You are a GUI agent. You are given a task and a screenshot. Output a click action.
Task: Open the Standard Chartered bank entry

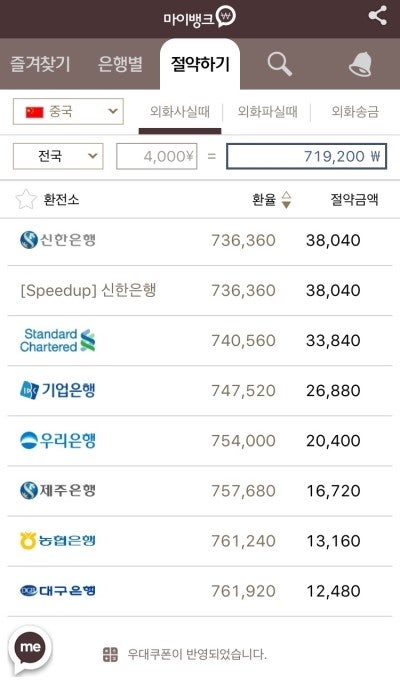(x=200, y=341)
